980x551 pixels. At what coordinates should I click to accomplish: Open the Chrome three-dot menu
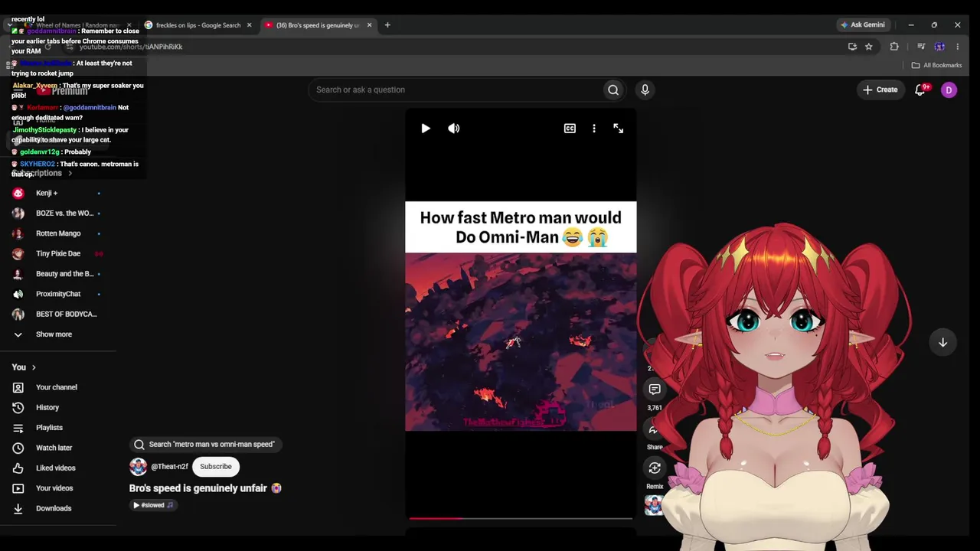(x=957, y=47)
